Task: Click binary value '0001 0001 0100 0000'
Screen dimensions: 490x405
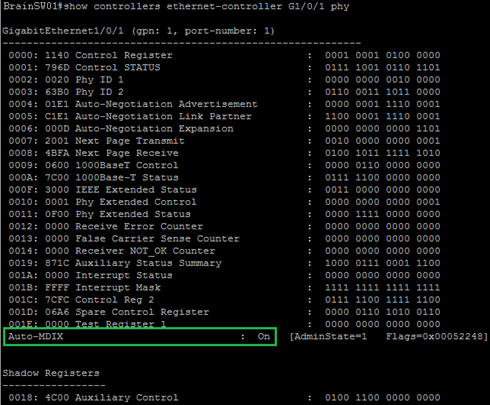Action: [x=383, y=55]
